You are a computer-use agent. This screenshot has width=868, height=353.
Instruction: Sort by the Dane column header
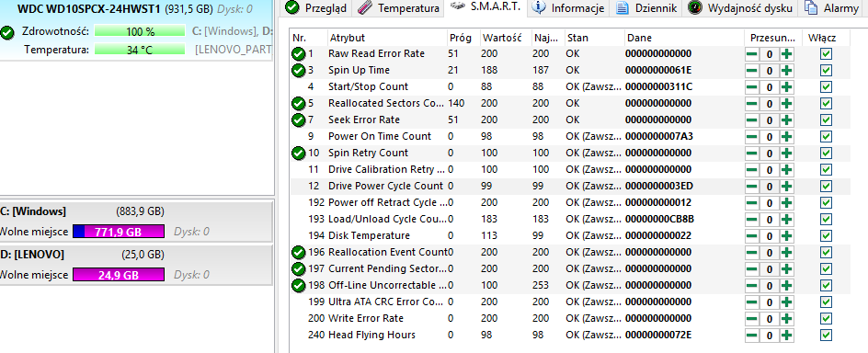pos(684,39)
